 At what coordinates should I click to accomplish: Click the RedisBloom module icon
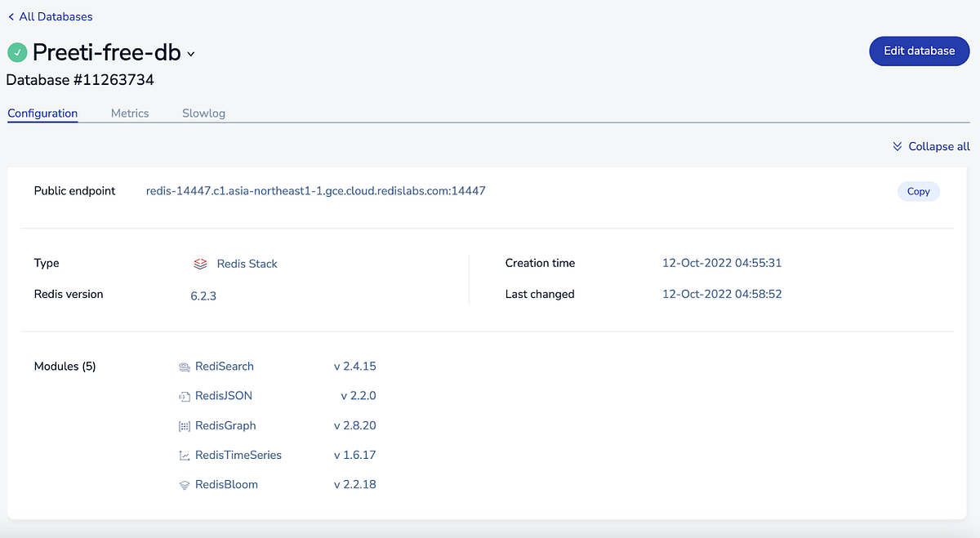(184, 484)
